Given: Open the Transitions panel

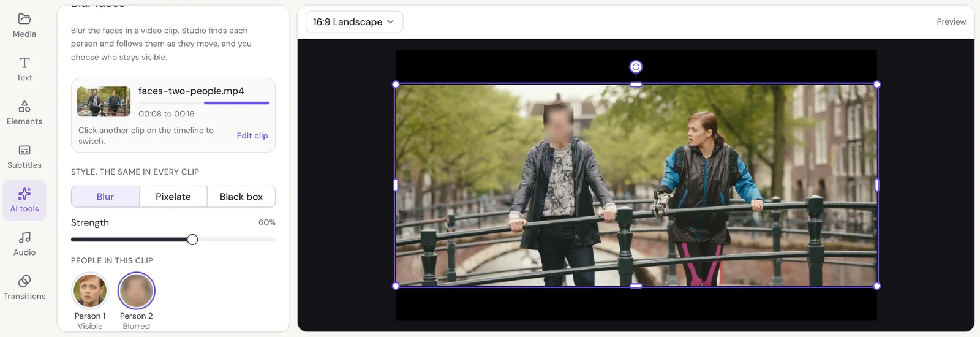Looking at the screenshot, I should (x=24, y=288).
